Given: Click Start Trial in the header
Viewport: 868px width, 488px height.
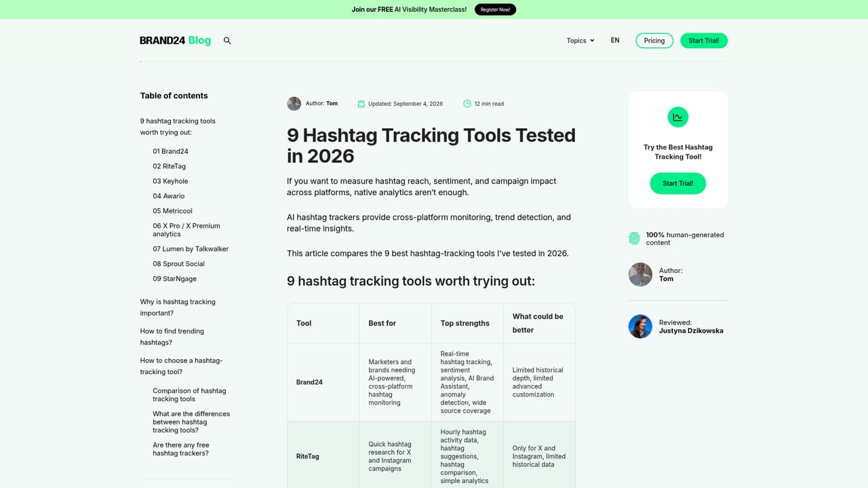Looking at the screenshot, I should (x=704, y=41).
